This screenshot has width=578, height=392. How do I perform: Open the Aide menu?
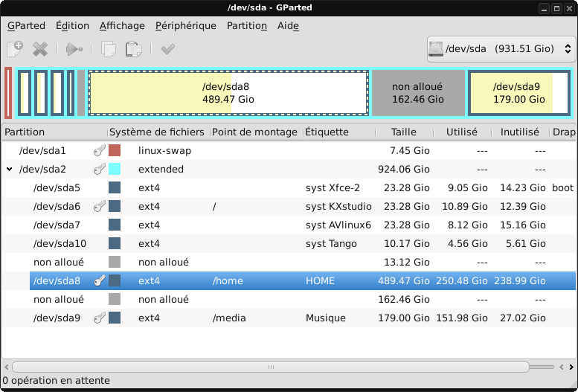pos(288,26)
